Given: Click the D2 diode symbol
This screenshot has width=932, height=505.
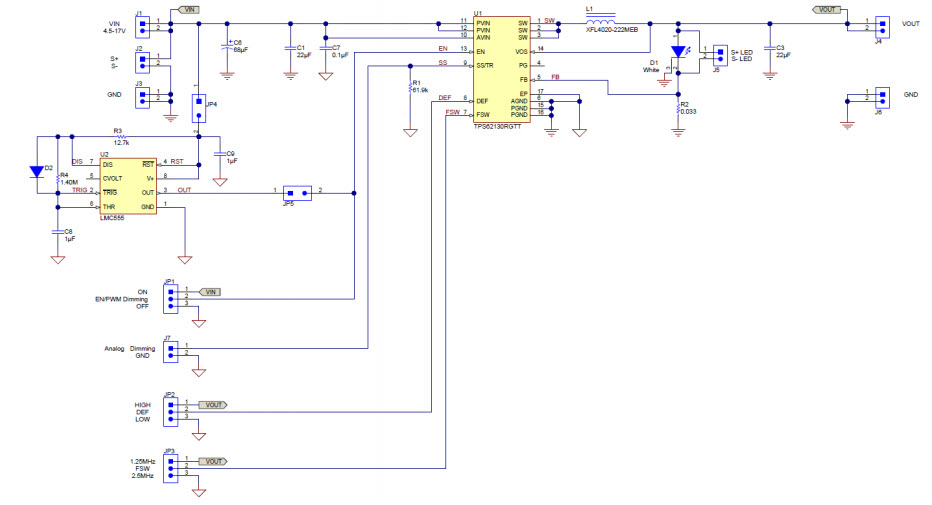Looking at the screenshot, I should pyautogui.click(x=38, y=171).
